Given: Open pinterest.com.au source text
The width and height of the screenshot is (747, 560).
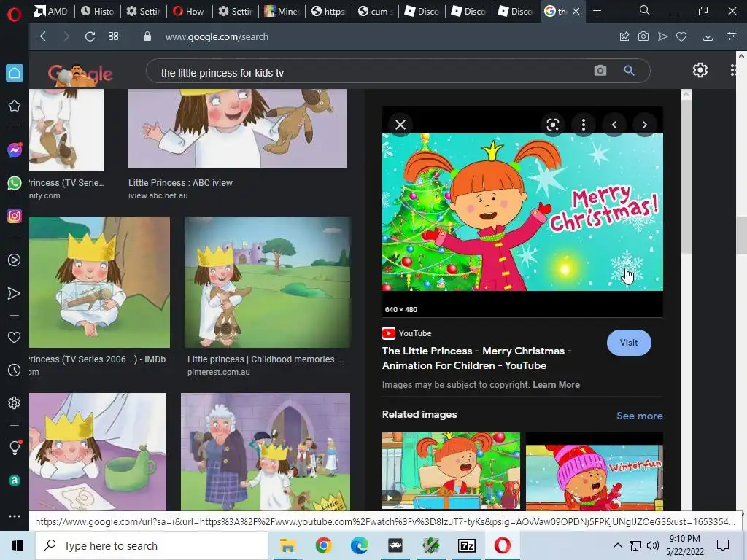Looking at the screenshot, I should coord(219,372).
